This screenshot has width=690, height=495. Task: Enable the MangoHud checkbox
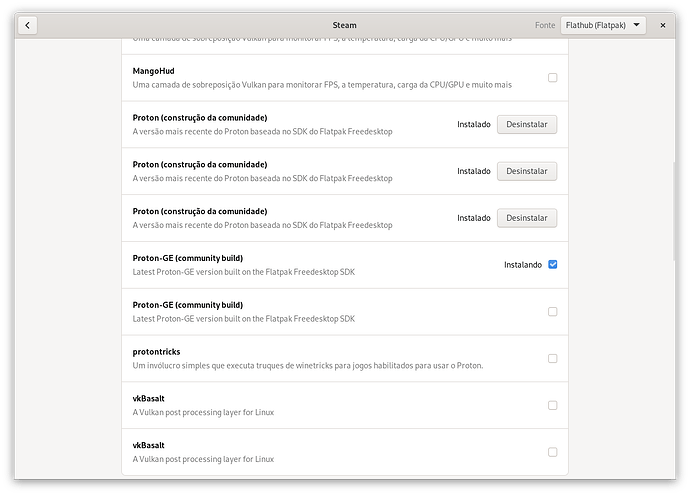click(x=553, y=78)
